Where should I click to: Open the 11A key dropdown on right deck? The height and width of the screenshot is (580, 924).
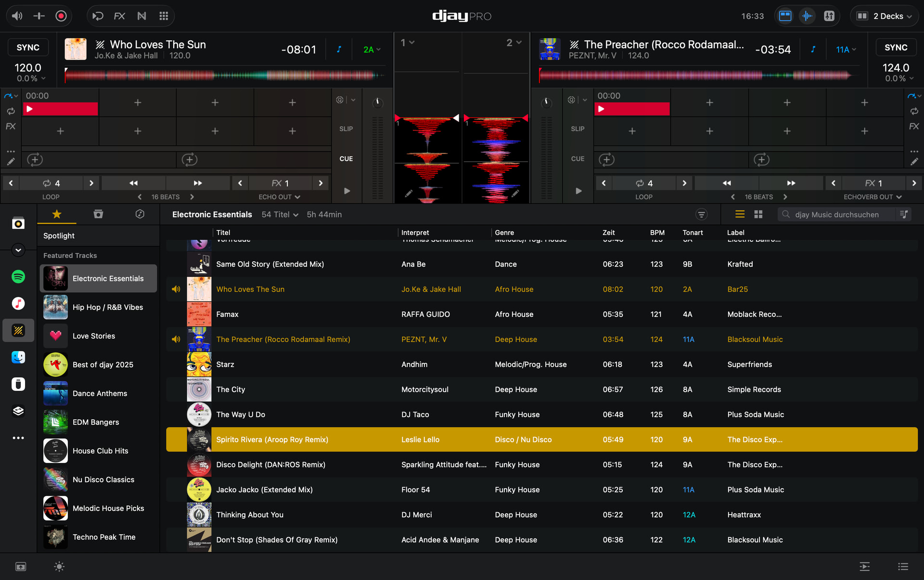coord(846,49)
